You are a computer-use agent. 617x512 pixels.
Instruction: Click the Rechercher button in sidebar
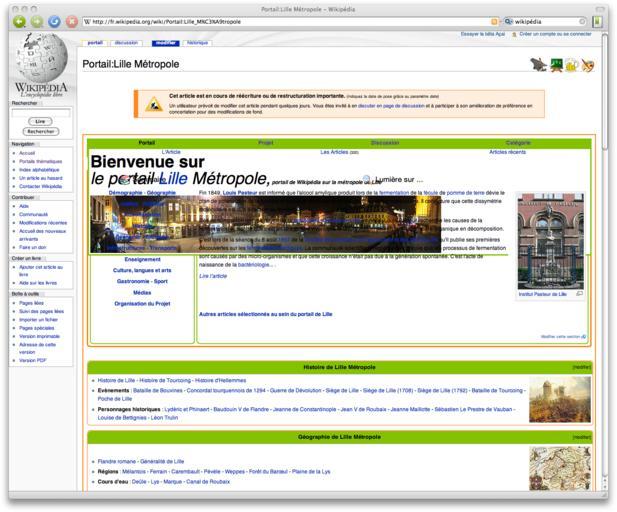[41, 131]
